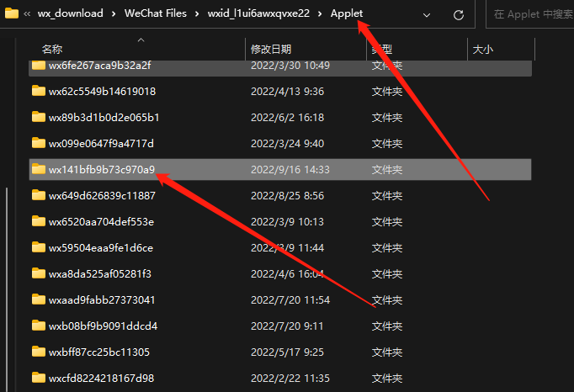Select the Applet breadcrumb segment
Image resolution: width=574 pixels, height=392 pixels.
[347, 13]
